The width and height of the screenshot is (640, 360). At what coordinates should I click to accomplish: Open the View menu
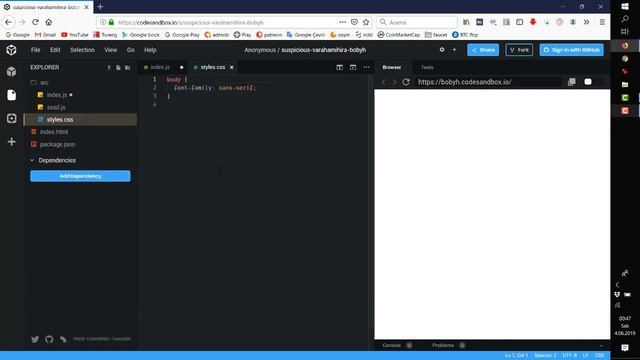point(111,50)
